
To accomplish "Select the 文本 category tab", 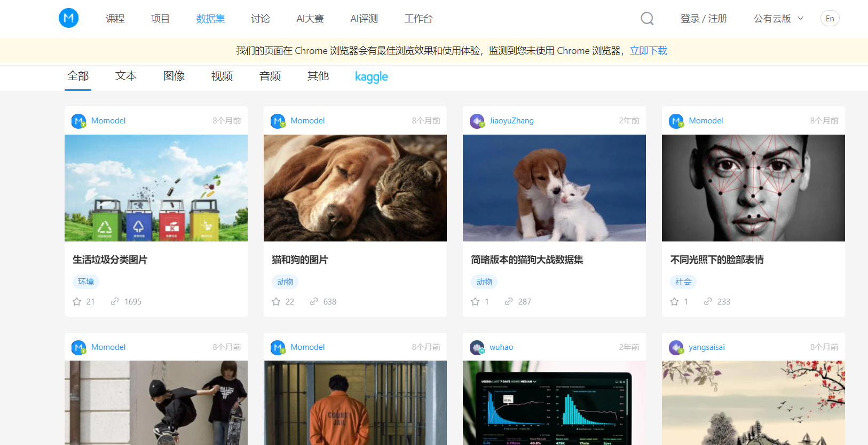I will [x=126, y=76].
